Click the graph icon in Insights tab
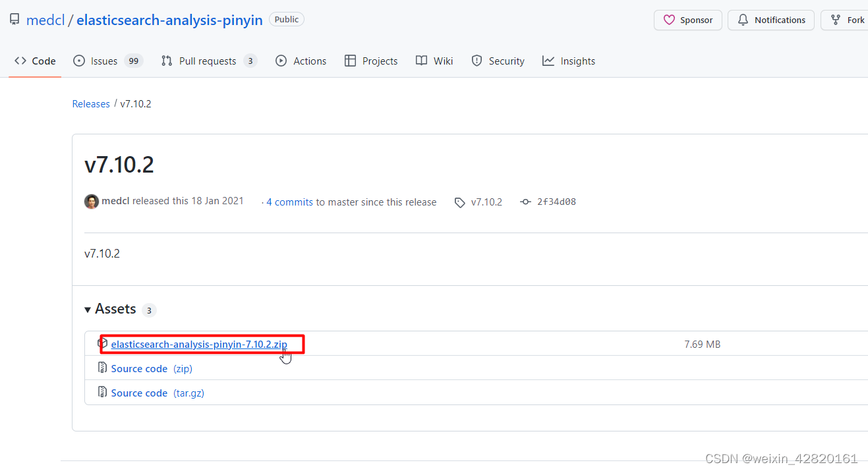 point(548,61)
